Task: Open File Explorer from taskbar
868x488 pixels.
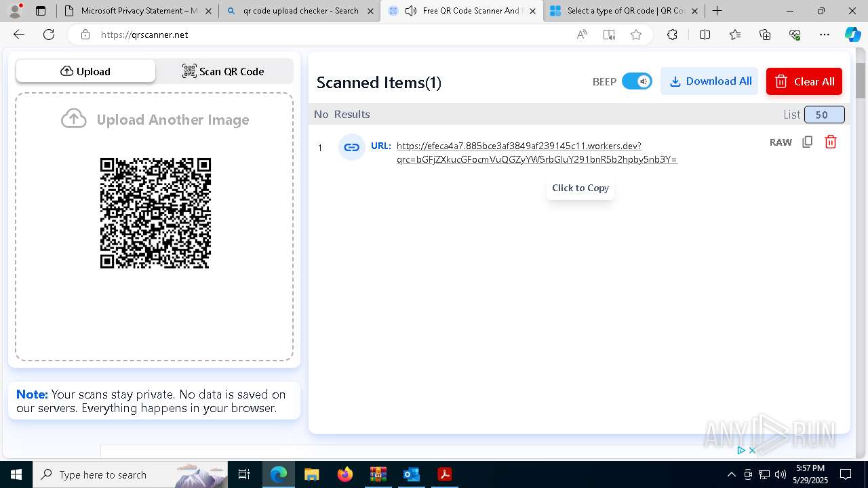Action: pyautogui.click(x=311, y=474)
